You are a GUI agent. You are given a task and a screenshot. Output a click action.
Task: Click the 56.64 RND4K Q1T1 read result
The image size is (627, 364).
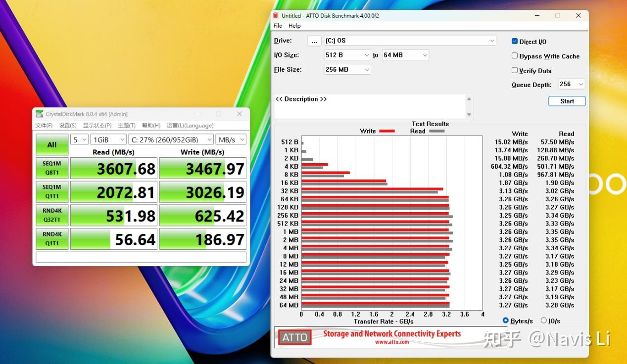(114, 238)
